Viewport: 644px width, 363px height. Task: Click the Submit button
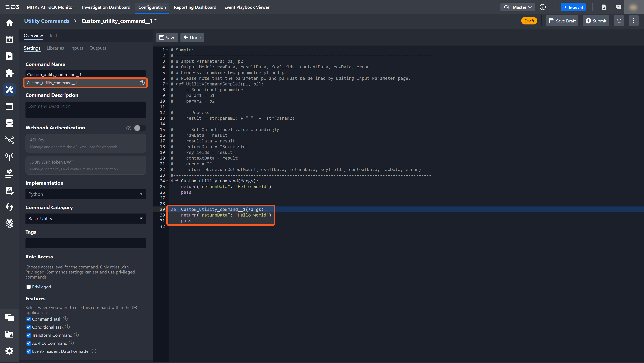point(596,21)
